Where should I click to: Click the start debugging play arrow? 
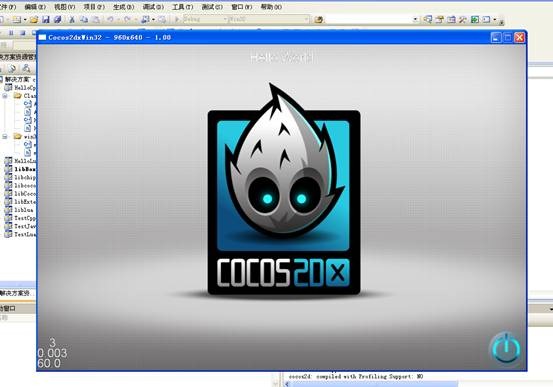click(x=177, y=19)
